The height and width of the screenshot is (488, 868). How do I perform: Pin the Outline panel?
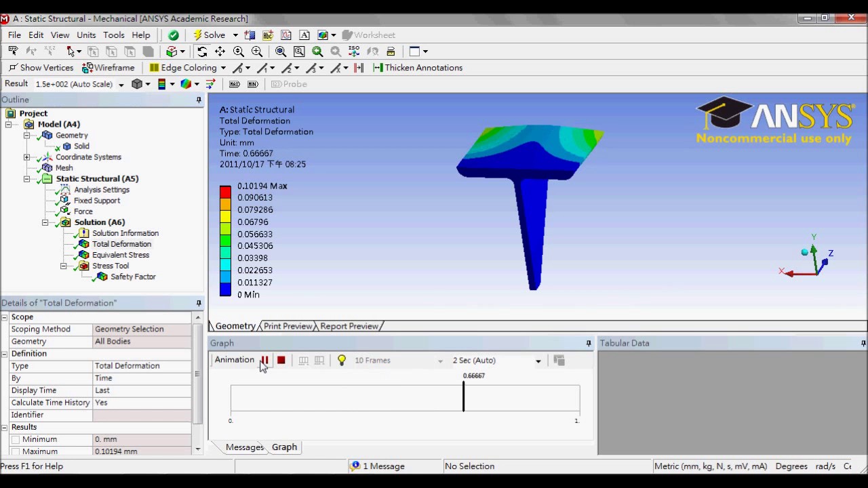click(199, 100)
